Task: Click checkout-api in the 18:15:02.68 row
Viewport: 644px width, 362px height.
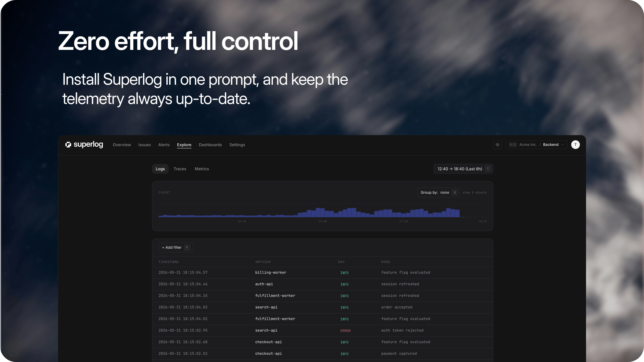Action: click(268, 342)
